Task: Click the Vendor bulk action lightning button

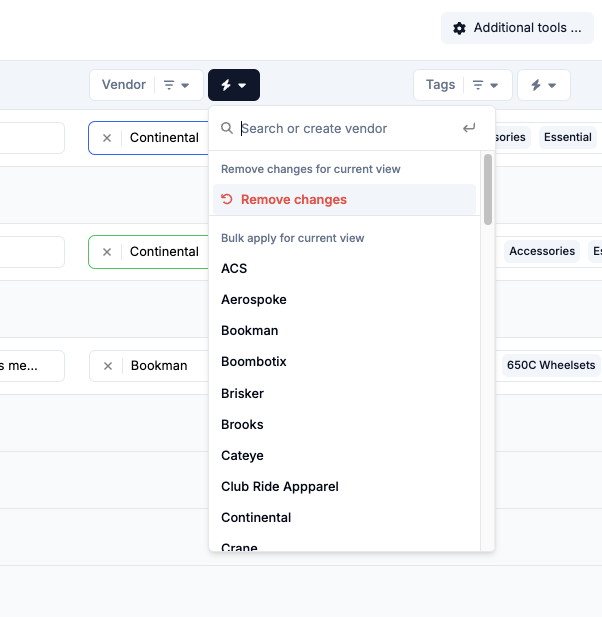Action: 234,85
